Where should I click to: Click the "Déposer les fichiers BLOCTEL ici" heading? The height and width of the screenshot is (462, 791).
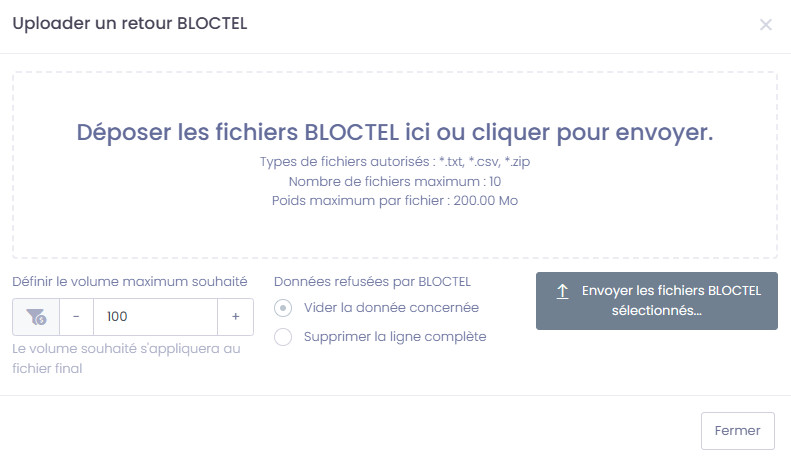(x=395, y=133)
